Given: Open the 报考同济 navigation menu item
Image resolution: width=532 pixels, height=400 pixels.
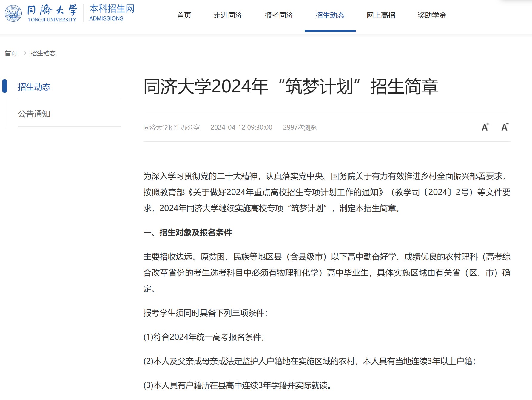Looking at the screenshot, I should 279,15.
